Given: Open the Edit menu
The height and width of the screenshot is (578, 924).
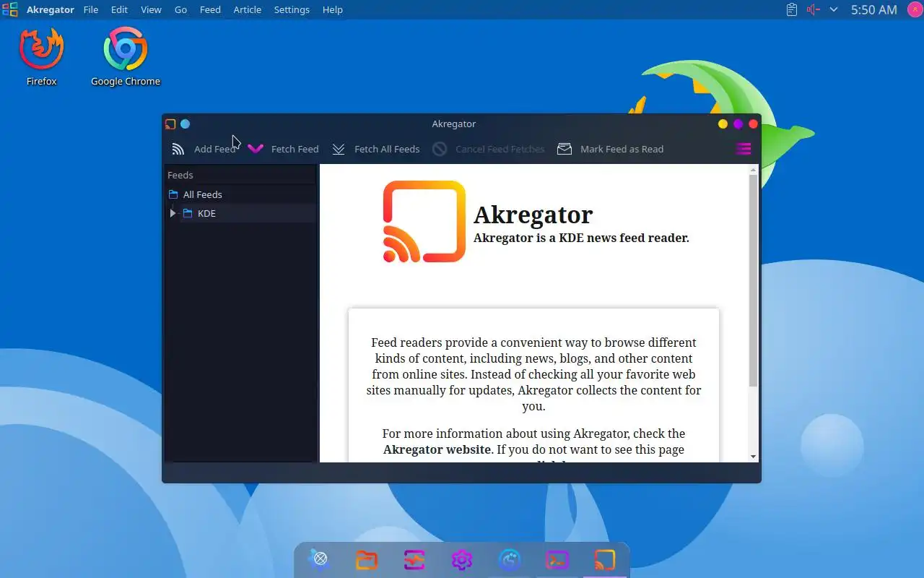Looking at the screenshot, I should (x=119, y=9).
